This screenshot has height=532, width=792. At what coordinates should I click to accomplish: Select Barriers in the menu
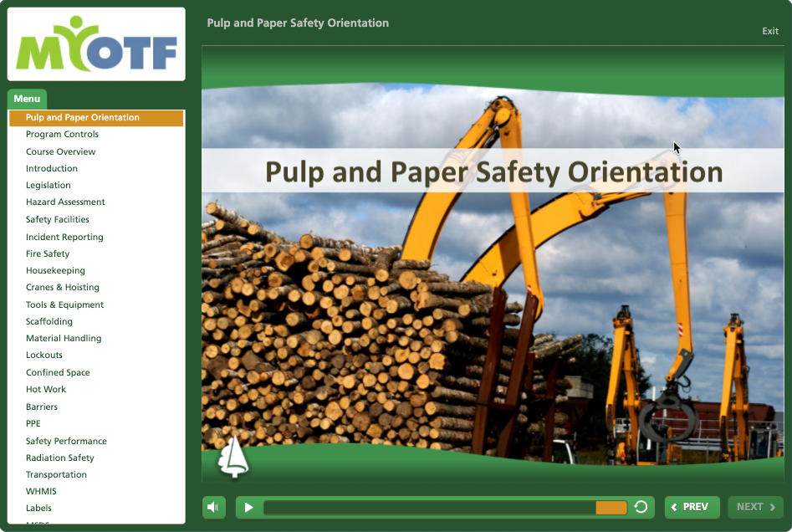[x=42, y=407]
